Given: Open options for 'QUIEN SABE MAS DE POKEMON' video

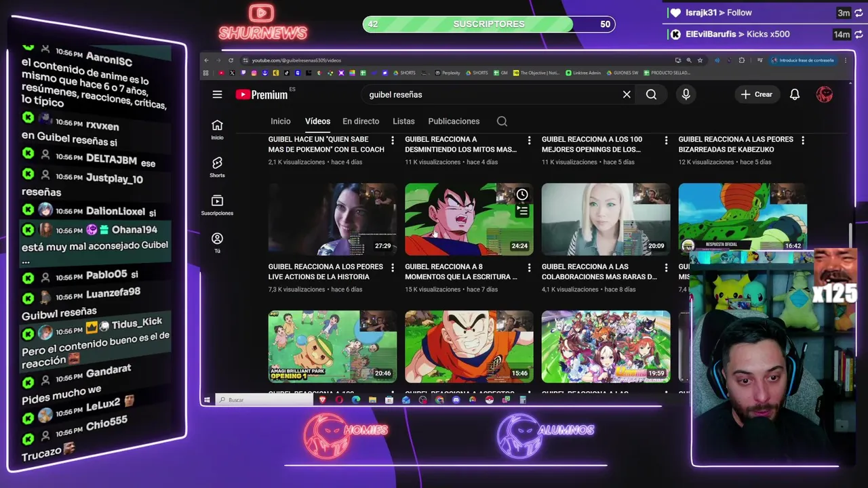Looking at the screenshot, I should [x=393, y=140].
